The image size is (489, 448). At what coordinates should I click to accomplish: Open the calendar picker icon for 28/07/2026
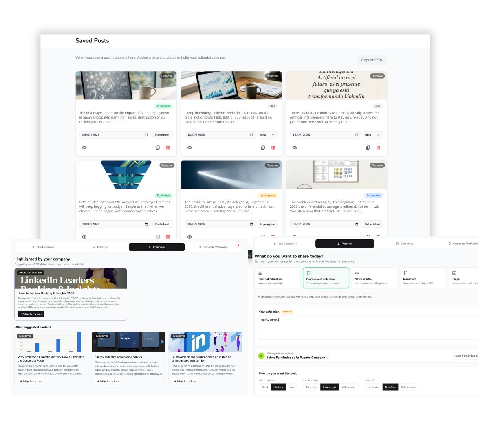(146, 224)
